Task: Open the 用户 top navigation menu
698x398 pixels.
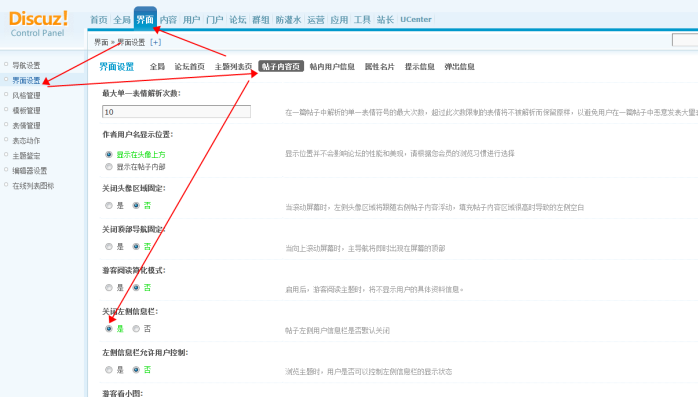Action: pos(191,20)
